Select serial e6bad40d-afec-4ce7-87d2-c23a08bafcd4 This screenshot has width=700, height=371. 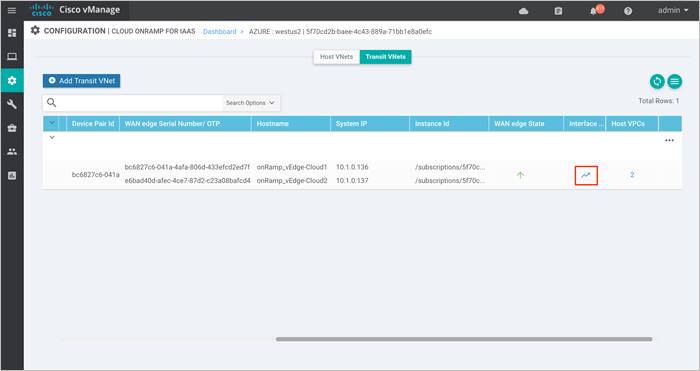[188, 181]
